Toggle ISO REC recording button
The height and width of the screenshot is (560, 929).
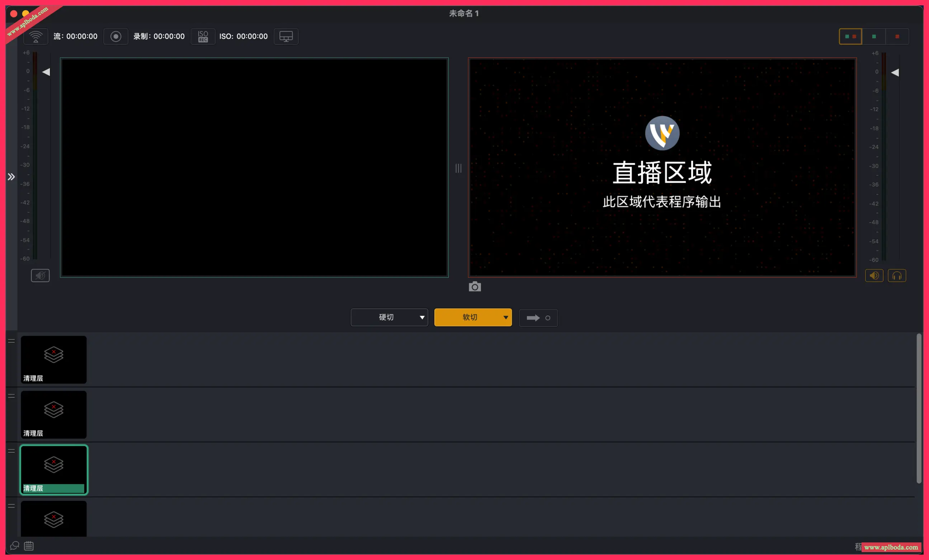203,37
